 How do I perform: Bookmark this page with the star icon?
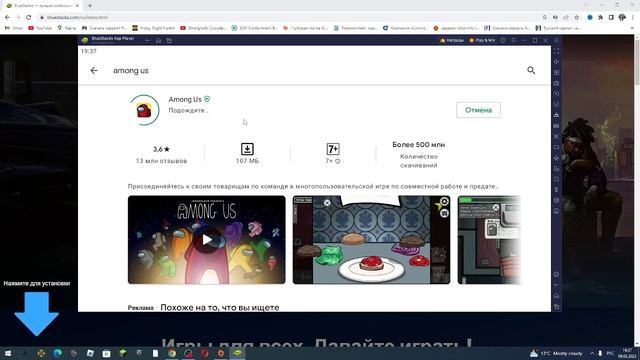click(x=576, y=17)
